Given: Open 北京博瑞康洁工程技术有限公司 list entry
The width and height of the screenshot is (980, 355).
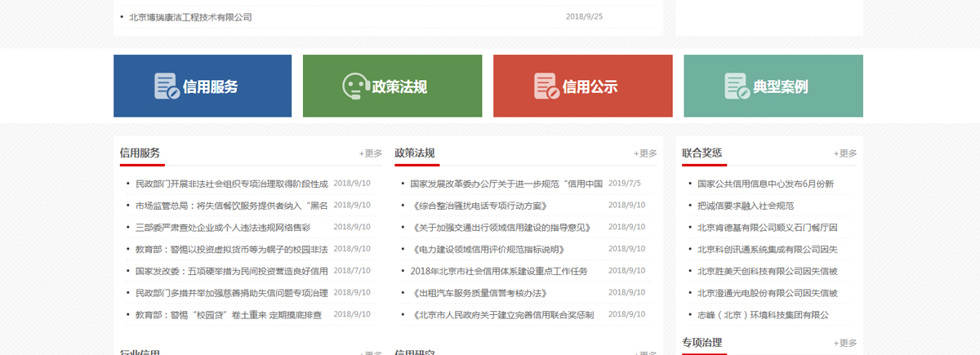Looking at the screenshot, I should tap(190, 16).
